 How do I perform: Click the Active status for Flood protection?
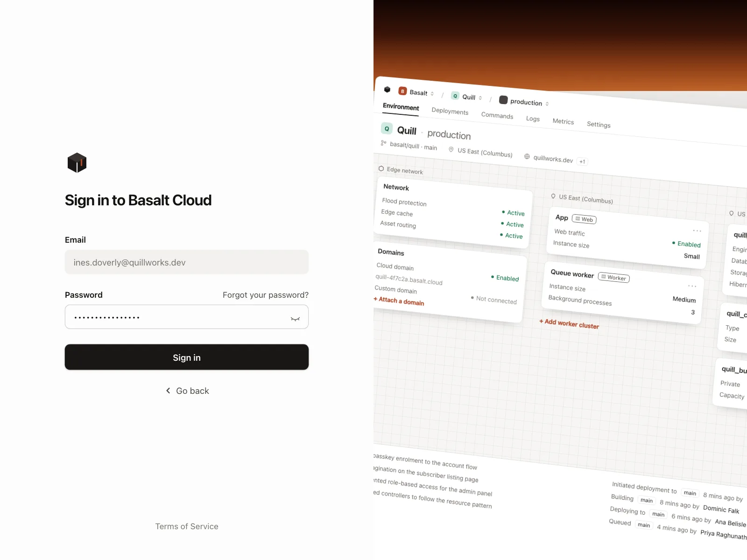point(513,213)
